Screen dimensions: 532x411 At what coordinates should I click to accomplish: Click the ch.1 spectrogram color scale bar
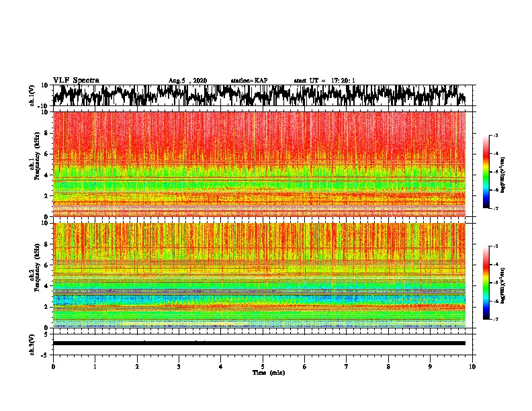pos(486,172)
